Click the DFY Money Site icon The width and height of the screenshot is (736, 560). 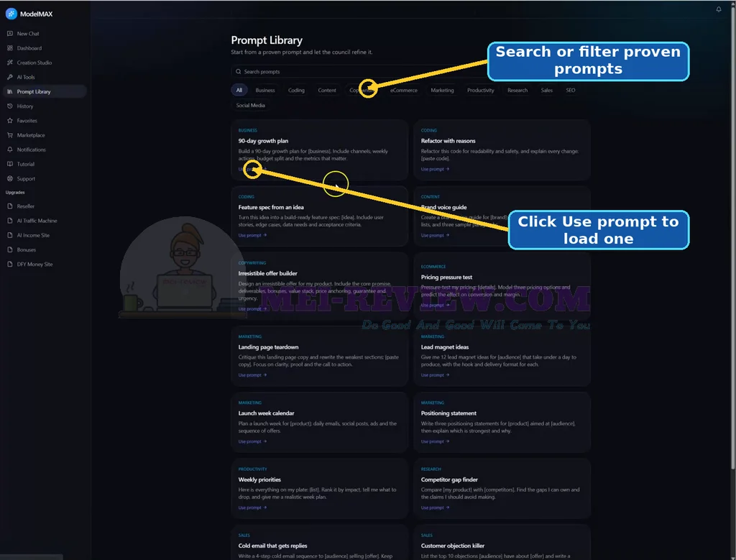[10, 265]
